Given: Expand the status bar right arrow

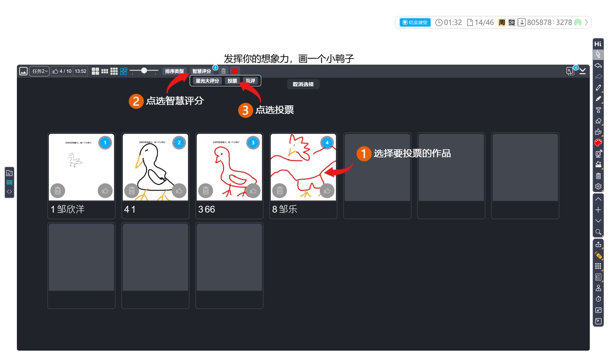Looking at the screenshot, I should pos(587,22).
